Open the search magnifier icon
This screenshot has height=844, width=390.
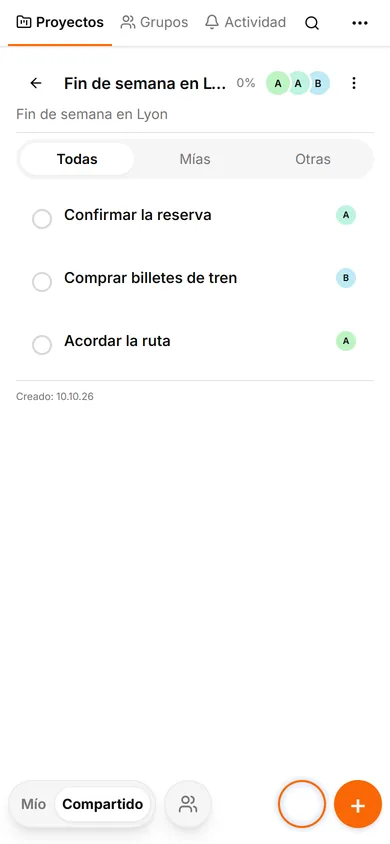coord(312,23)
